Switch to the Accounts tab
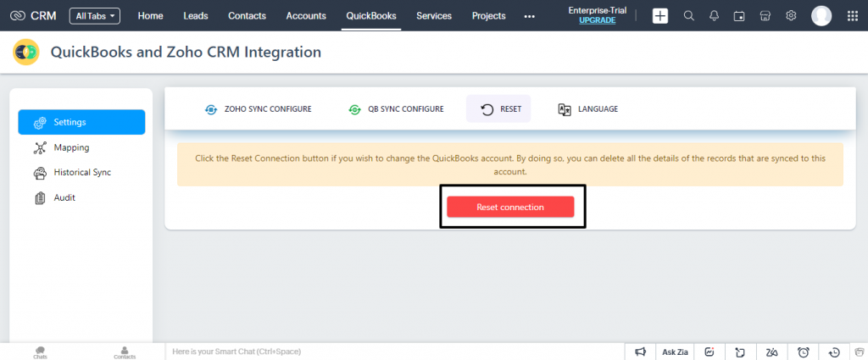Screen dimensions: 868x360 [306, 15]
